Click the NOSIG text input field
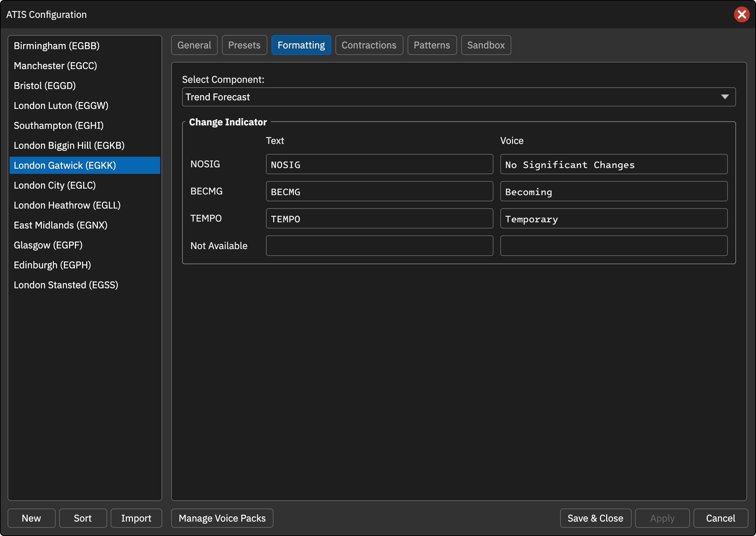 coord(379,164)
